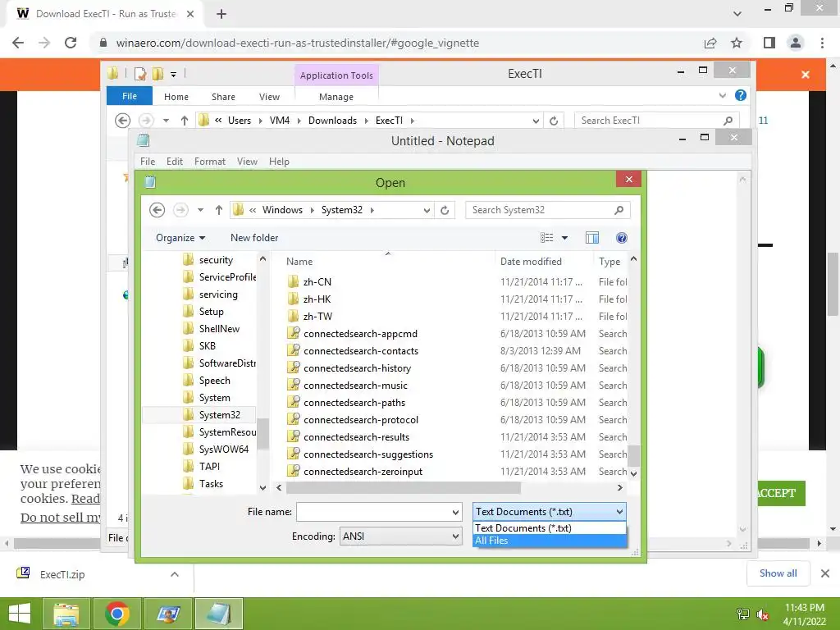Screen dimensions: 840x630
Task: Go up one level in Open dialog
Action: (218, 210)
